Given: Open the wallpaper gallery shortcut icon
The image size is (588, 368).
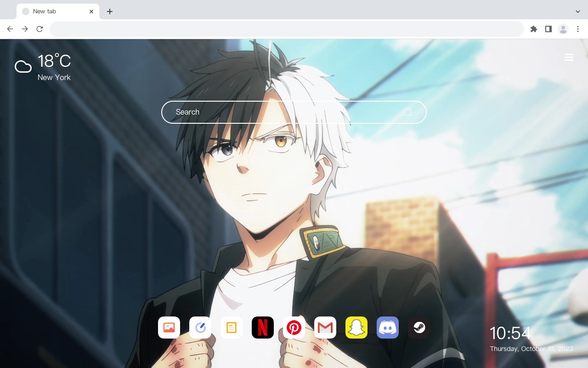Looking at the screenshot, I should [169, 328].
